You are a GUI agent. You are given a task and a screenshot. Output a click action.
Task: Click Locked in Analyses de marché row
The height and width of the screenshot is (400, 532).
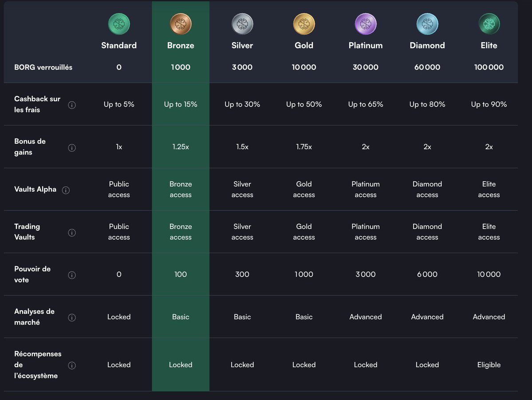click(119, 317)
